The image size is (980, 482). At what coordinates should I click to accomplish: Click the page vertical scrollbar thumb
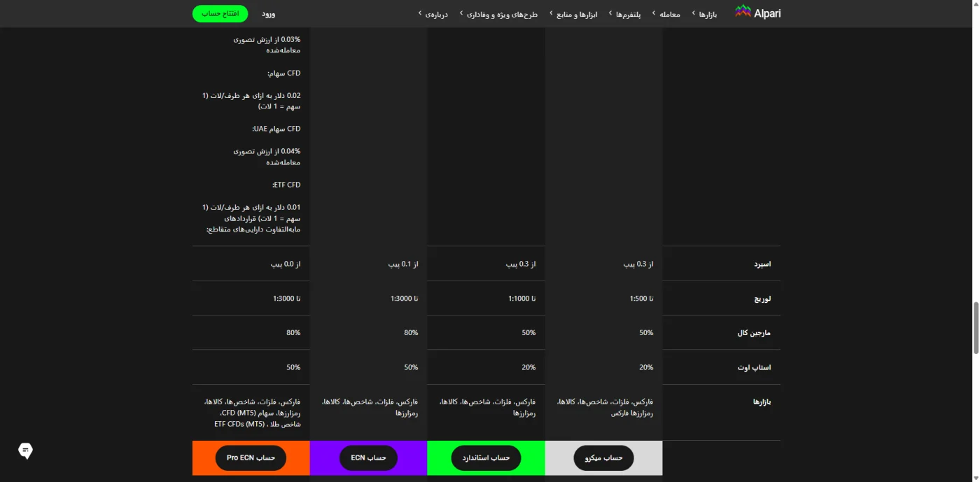click(x=976, y=328)
